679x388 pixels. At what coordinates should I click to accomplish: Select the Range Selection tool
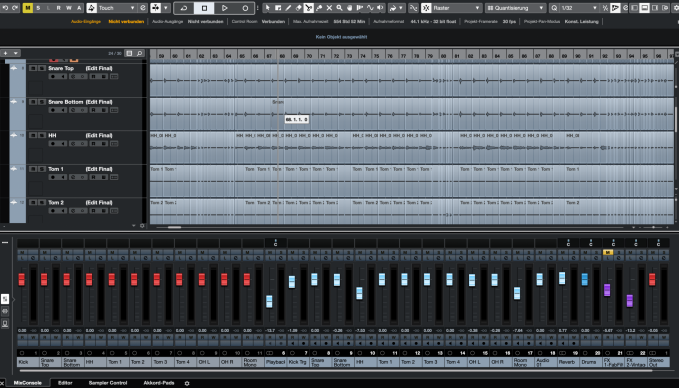point(278,8)
